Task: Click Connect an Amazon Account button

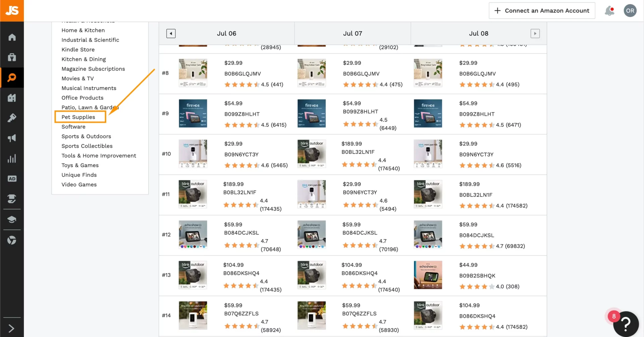Action: point(542,11)
